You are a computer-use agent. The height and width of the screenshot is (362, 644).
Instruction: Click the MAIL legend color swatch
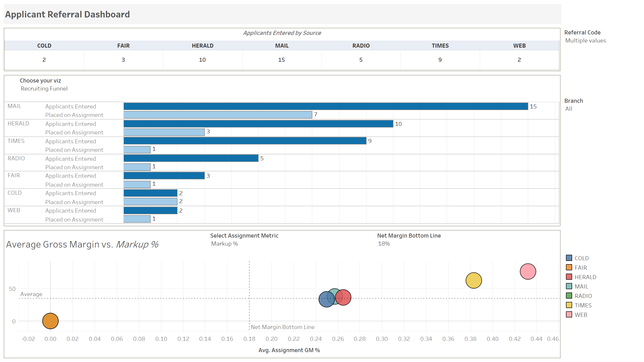point(569,286)
